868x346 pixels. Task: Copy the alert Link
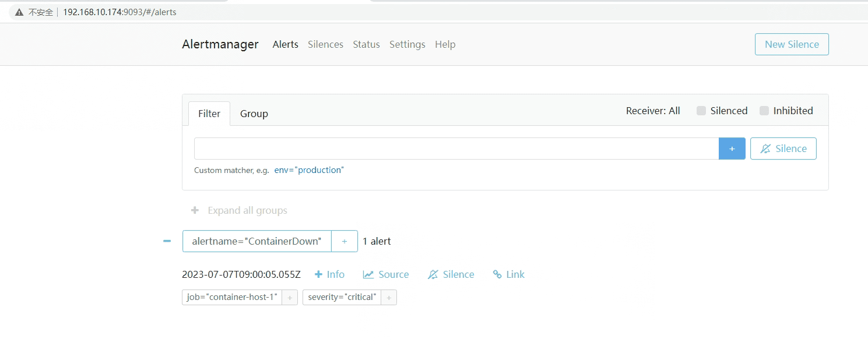(x=509, y=274)
